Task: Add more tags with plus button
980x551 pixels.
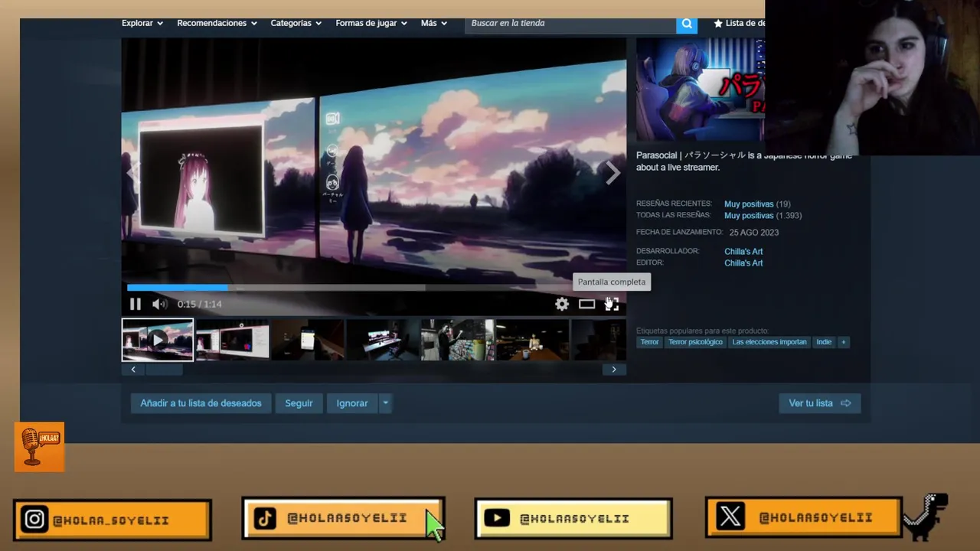Action: (843, 342)
